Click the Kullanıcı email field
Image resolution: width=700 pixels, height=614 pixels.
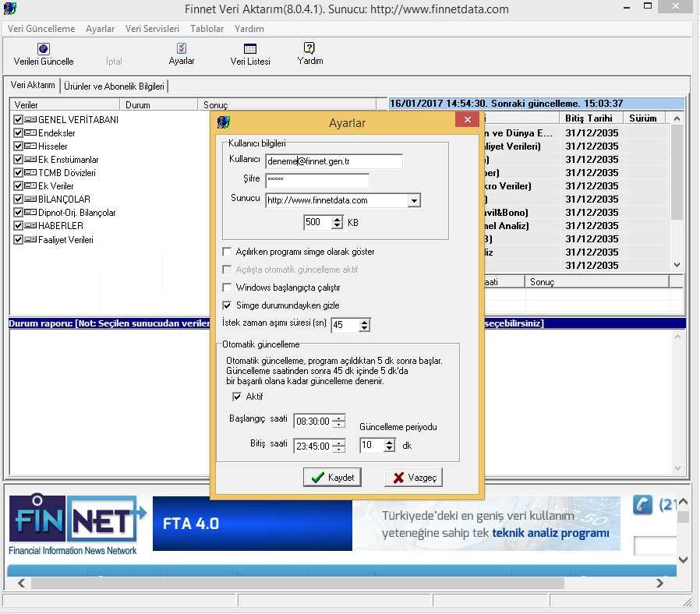(334, 161)
